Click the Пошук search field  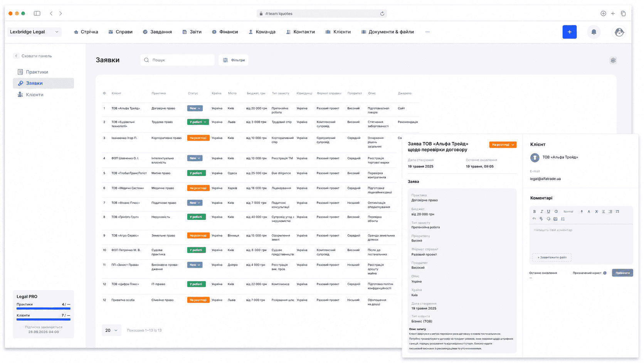[x=178, y=60]
